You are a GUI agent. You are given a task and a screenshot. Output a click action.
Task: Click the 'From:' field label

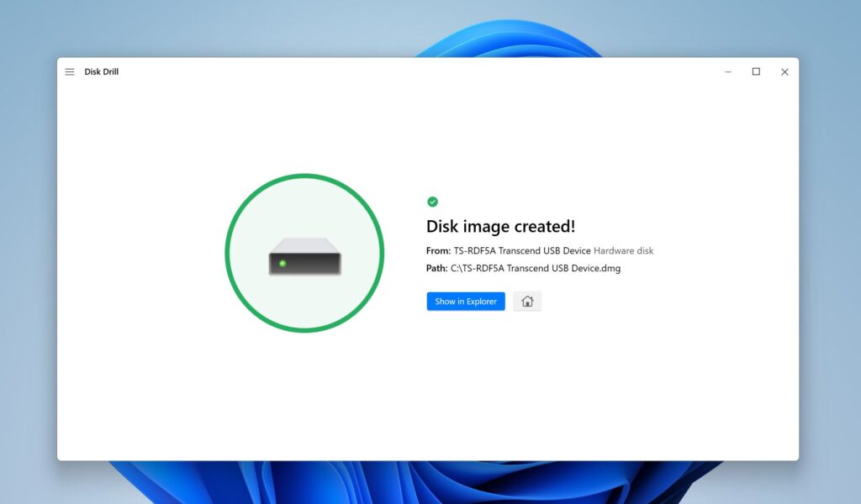click(x=436, y=250)
